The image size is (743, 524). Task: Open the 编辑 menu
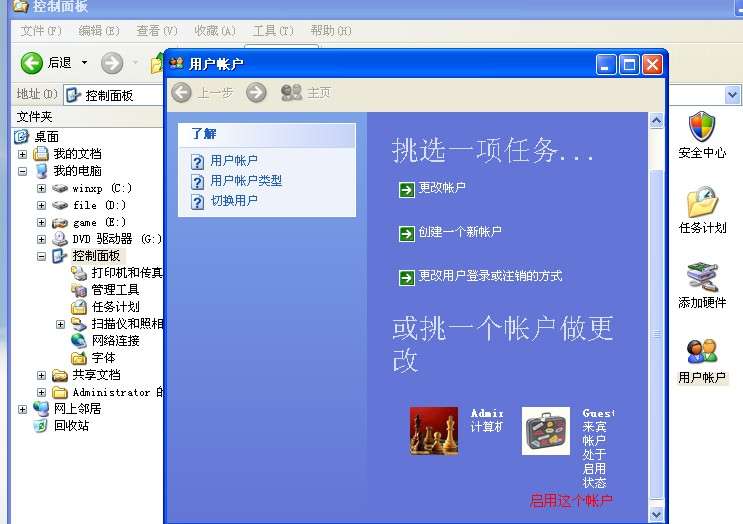click(x=99, y=31)
